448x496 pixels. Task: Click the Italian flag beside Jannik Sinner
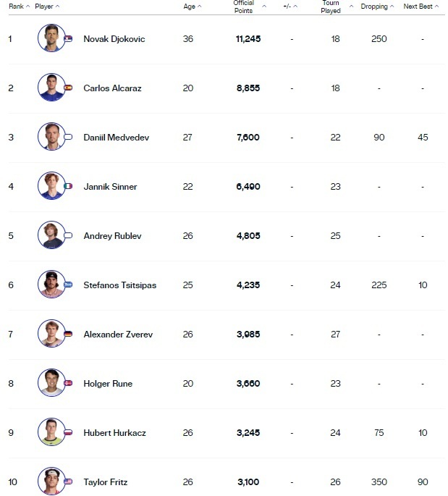click(x=69, y=186)
